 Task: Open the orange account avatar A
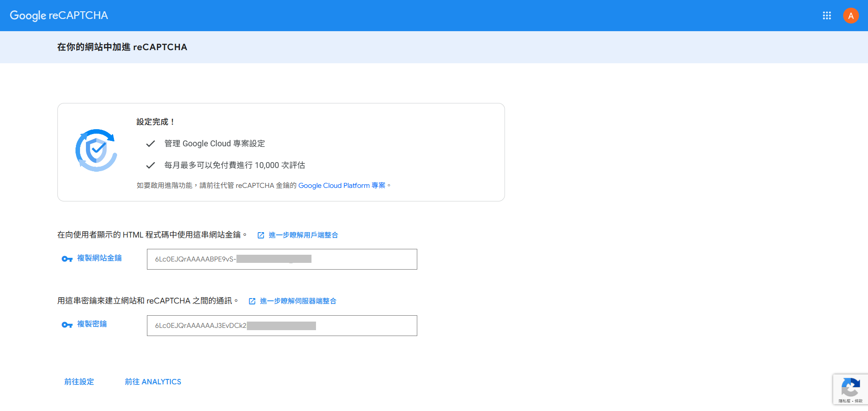tap(851, 16)
